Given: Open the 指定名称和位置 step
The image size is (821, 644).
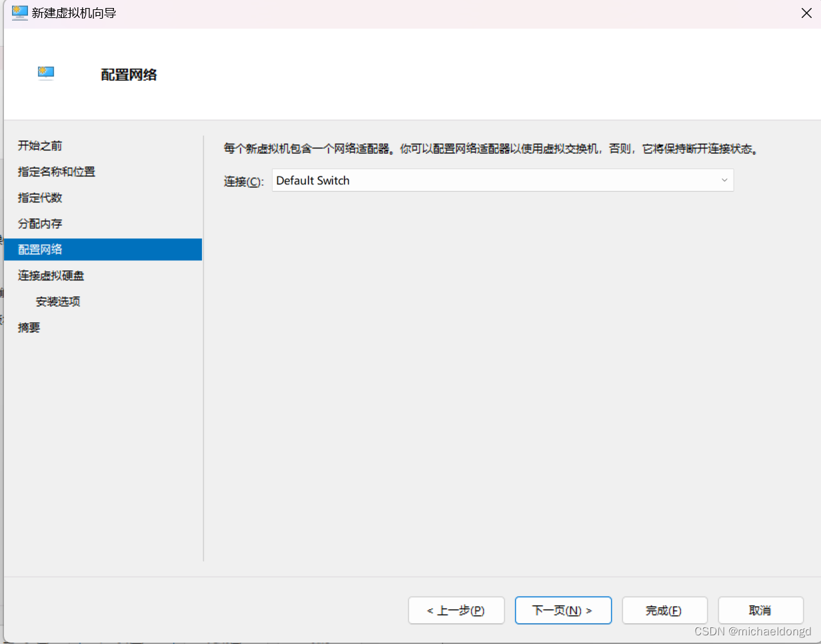Looking at the screenshot, I should [x=56, y=171].
